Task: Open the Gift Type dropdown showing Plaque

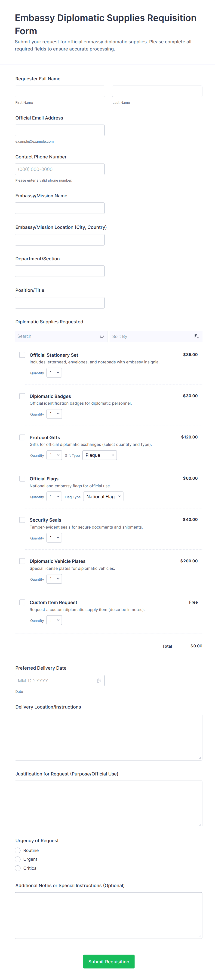Action: coord(99,455)
